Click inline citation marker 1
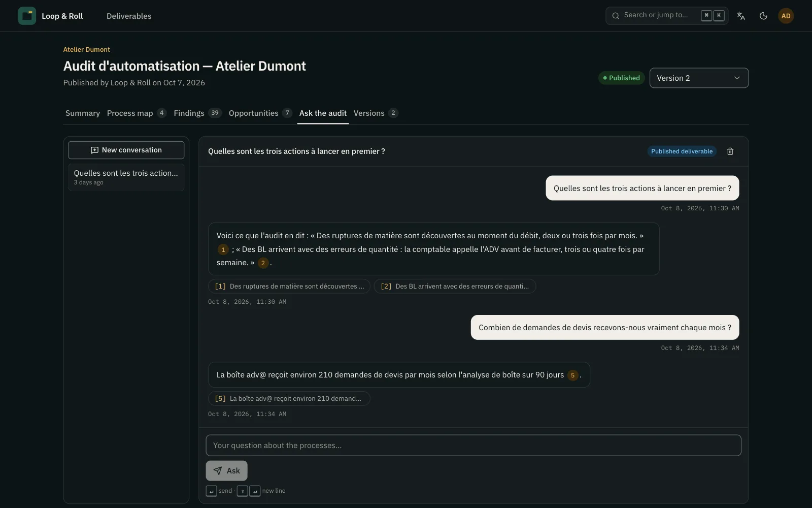This screenshot has height=508, width=812. pyautogui.click(x=223, y=249)
